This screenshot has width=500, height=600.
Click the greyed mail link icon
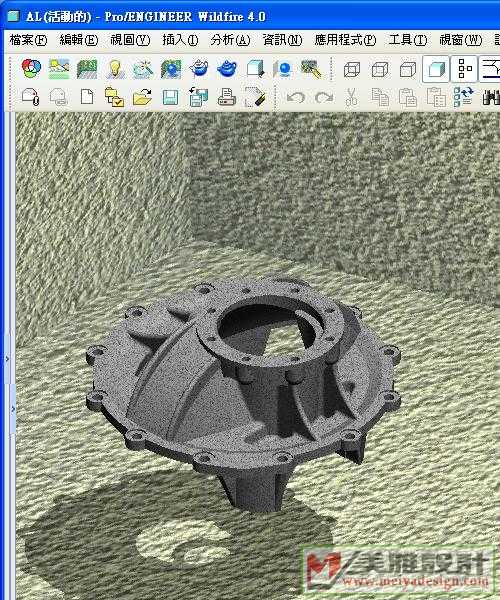59,97
